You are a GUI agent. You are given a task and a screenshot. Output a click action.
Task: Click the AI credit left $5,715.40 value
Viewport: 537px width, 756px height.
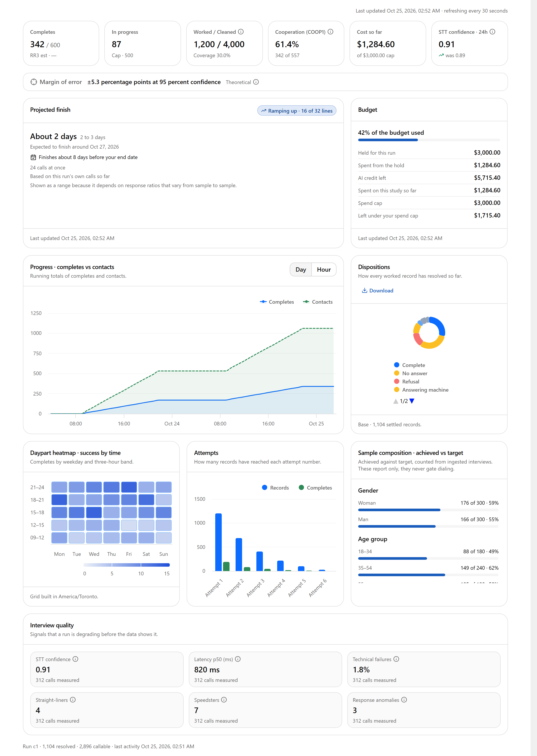[x=487, y=178]
